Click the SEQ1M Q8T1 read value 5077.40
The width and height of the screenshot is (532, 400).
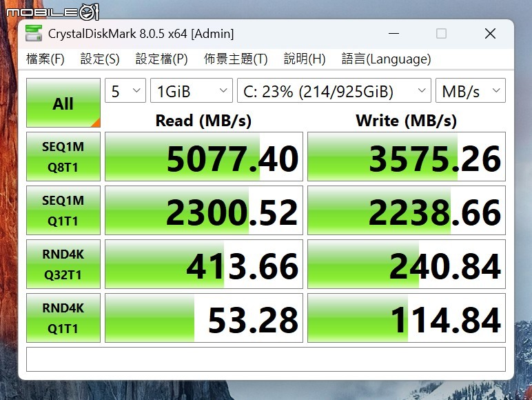point(204,157)
